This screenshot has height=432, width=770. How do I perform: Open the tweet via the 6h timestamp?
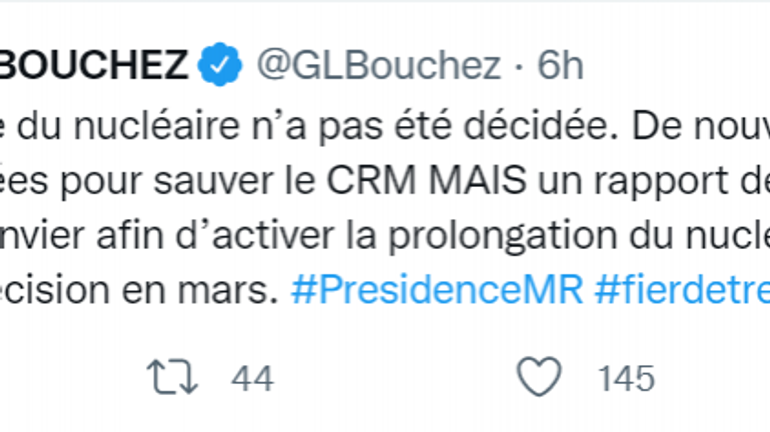[x=559, y=66]
